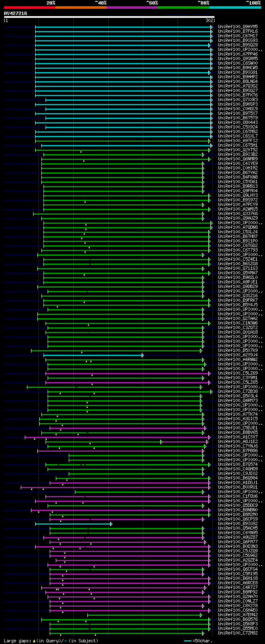Click the orange ~40% identity legend segment
Image resolution: width=265 pixels, height=644 pixels.
pos(81,7)
